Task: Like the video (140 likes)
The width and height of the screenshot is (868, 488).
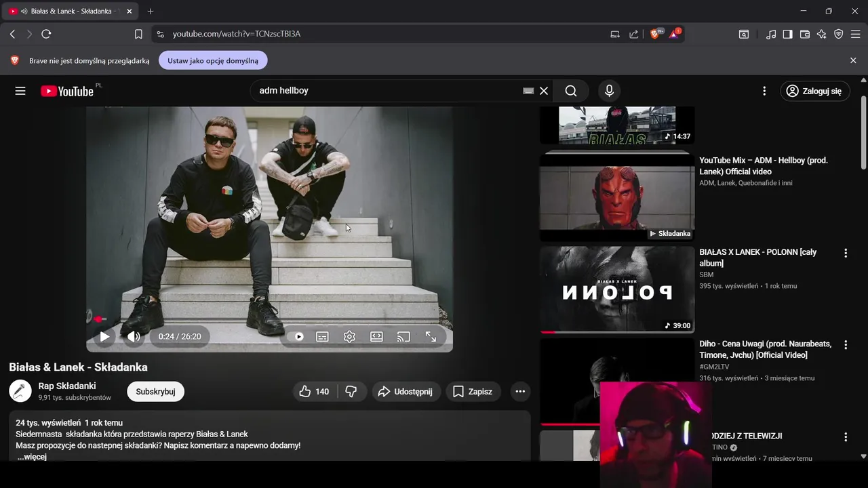Action: tap(315, 391)
